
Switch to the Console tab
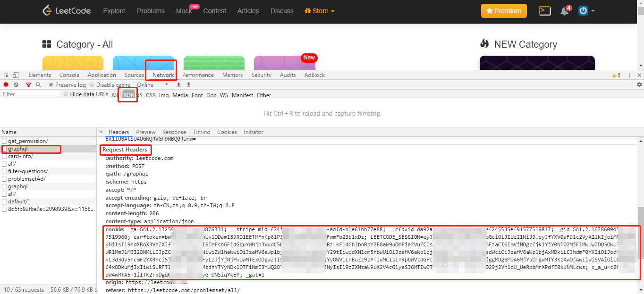coord(69,75)
